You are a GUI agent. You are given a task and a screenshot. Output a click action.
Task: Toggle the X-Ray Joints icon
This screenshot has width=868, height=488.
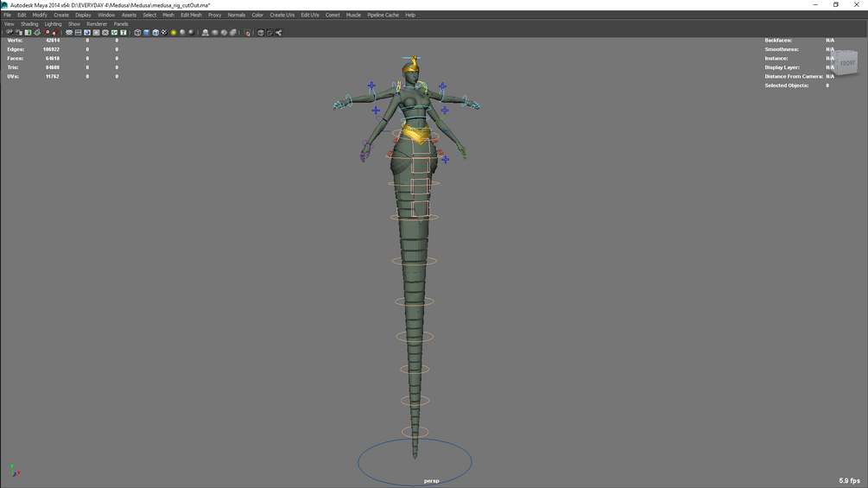(278, 33)
